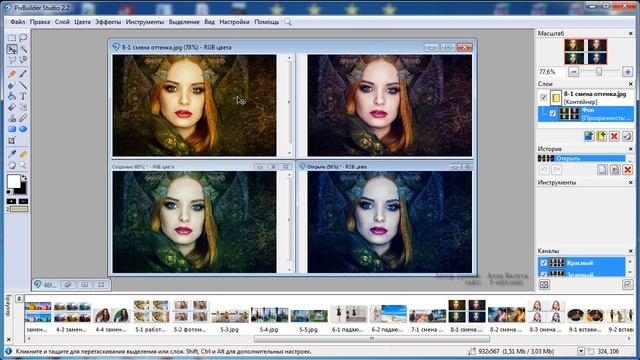Select the Move tool with arrow
The width and height of the screenshot is (640, 360).
12,49
